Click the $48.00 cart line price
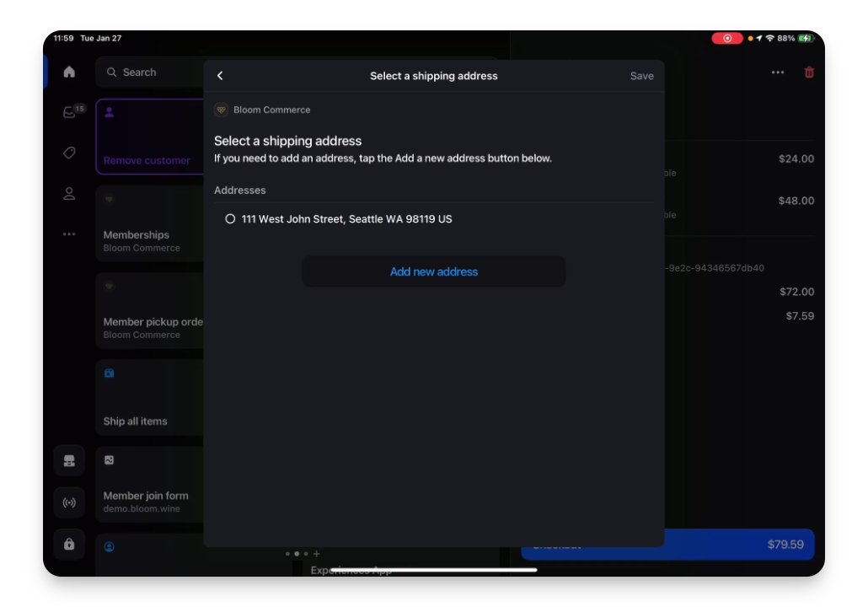Screen dimensions: 868x607 click(796, 201)
